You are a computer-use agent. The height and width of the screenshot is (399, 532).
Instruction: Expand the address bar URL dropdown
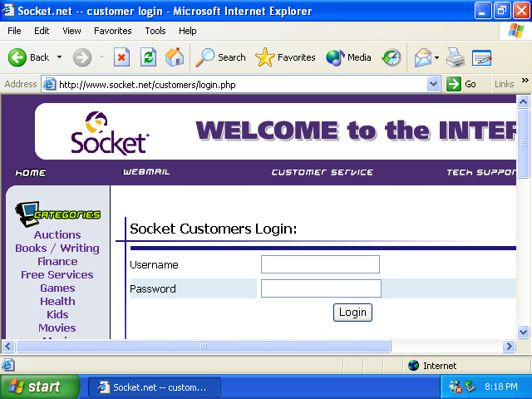pos(433,84)
